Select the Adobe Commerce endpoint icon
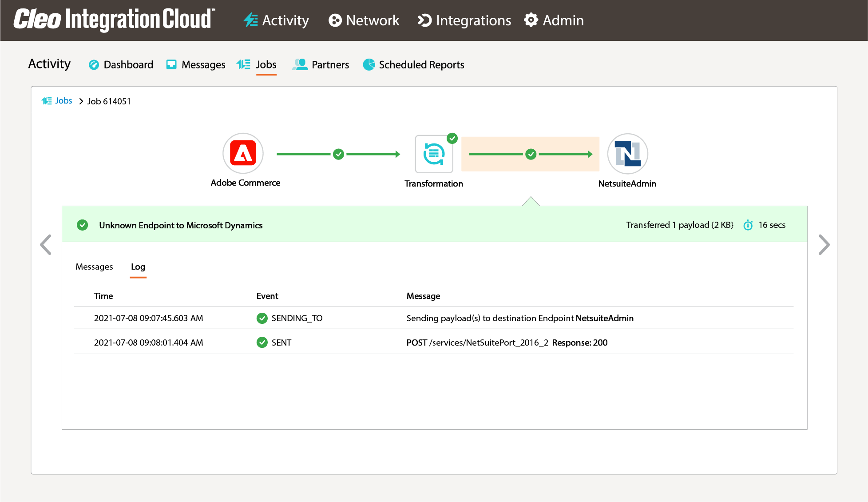 (243, 153)
